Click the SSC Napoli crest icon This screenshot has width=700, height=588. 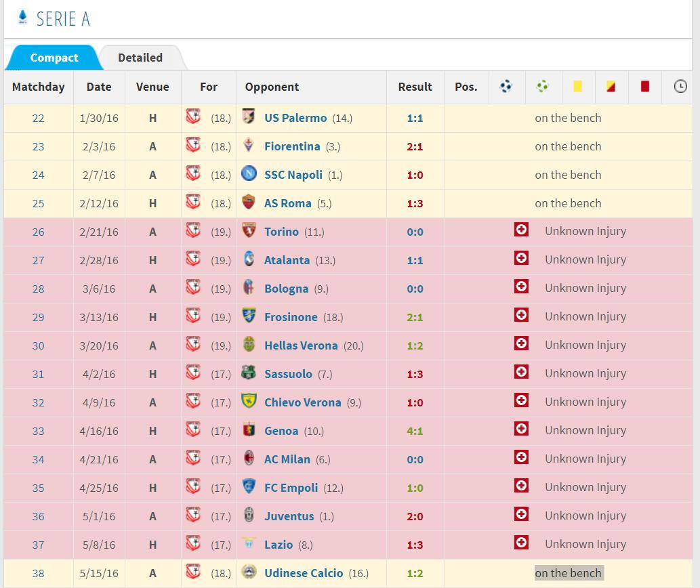tap(249, 173)
